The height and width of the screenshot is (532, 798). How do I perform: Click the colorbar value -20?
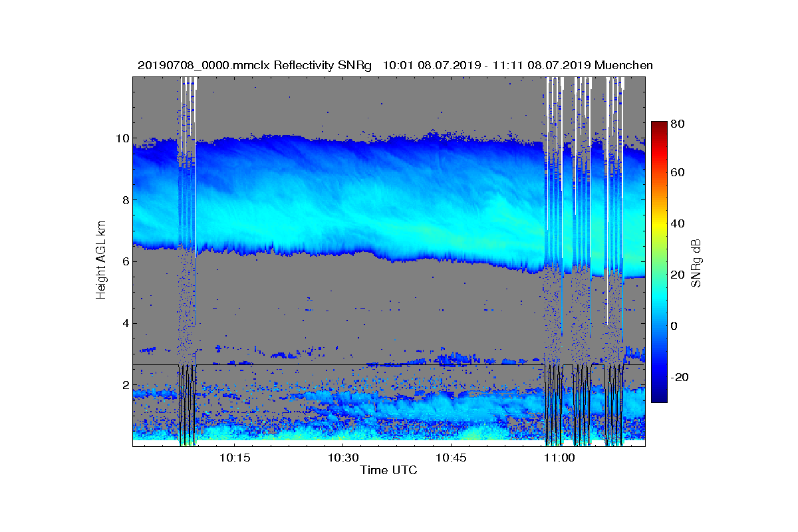[x=681, y=377]
